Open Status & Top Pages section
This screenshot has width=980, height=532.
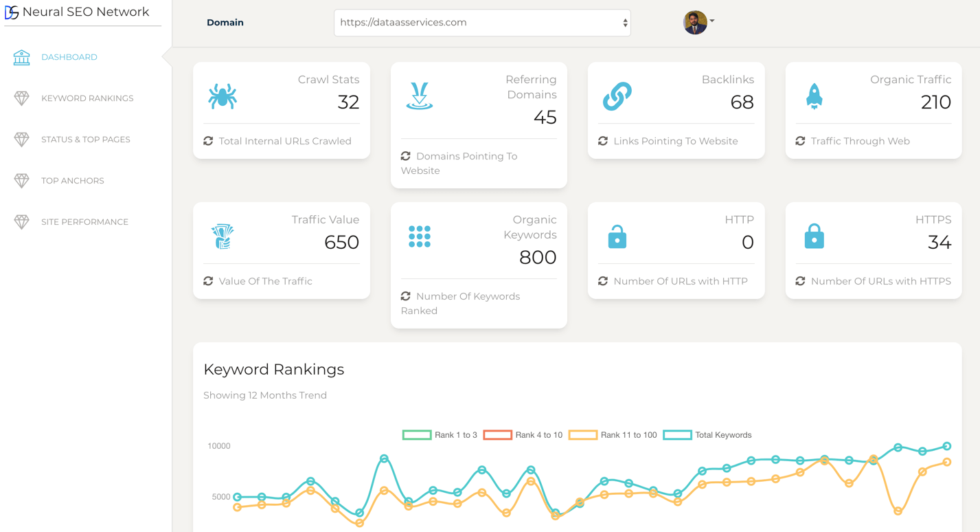click(86, 140)
